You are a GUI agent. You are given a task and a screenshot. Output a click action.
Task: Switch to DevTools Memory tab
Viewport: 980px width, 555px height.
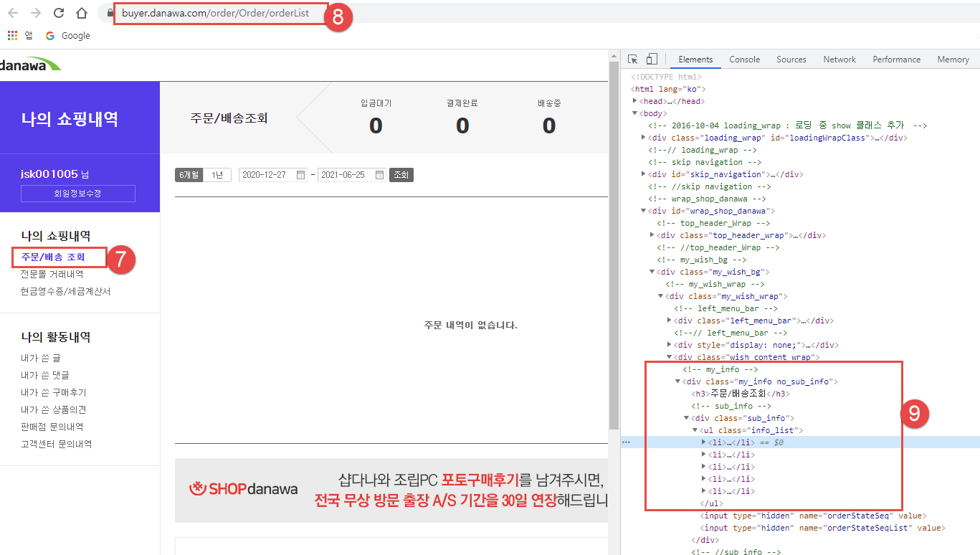pyautogui.click(x=953, y=60)
